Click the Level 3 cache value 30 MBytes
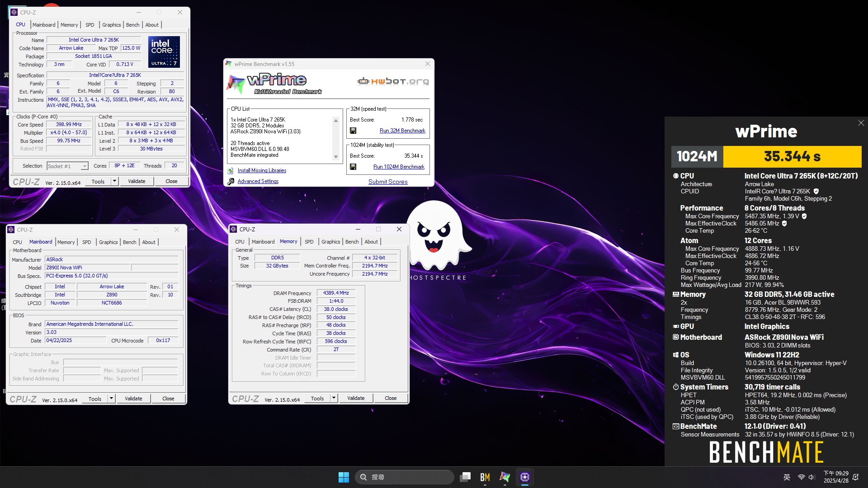Screen dimensions: 868x488 151,149
